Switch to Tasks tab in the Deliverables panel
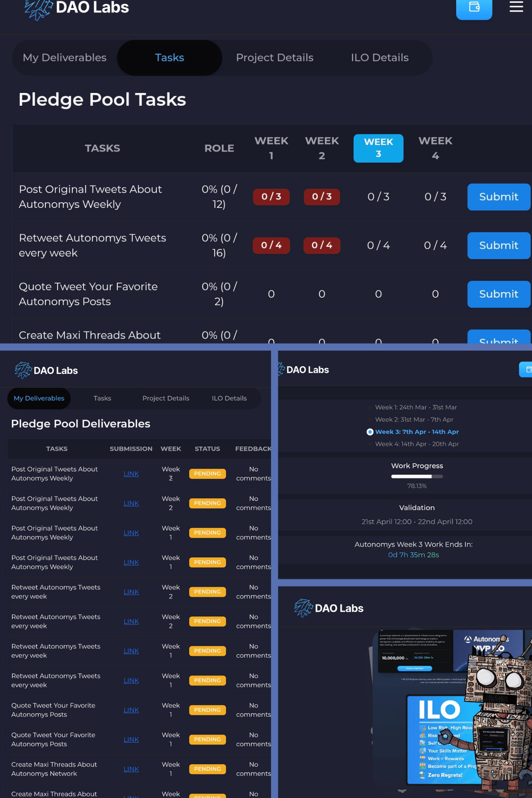The height and width of the screenshot is (798, 532). (102, 398)
